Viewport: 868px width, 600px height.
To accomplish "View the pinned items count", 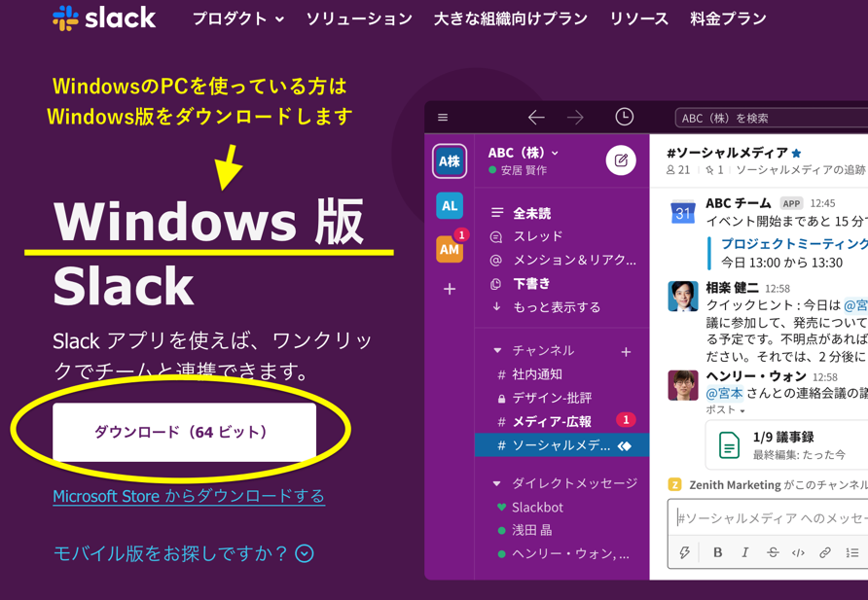I will point(714,170).
